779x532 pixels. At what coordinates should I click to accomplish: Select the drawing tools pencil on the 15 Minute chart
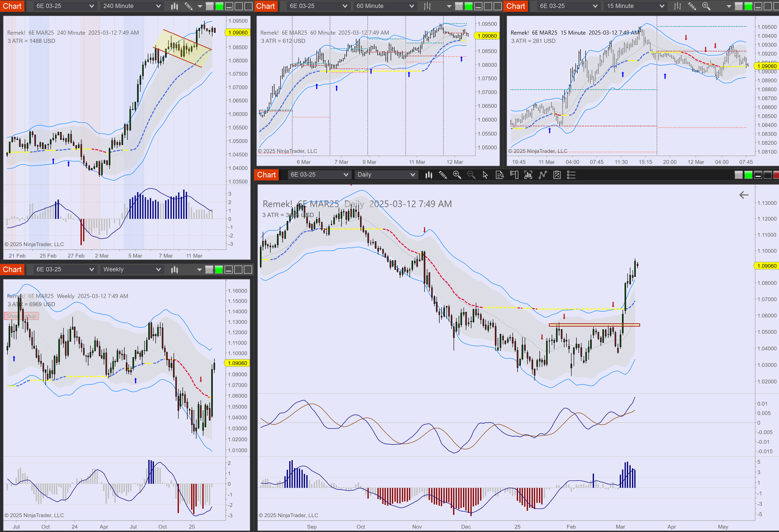click(692, 6)
